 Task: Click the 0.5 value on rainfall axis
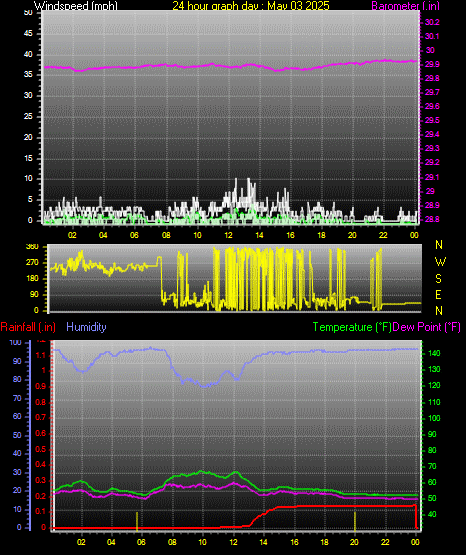[x=41, y=449]
